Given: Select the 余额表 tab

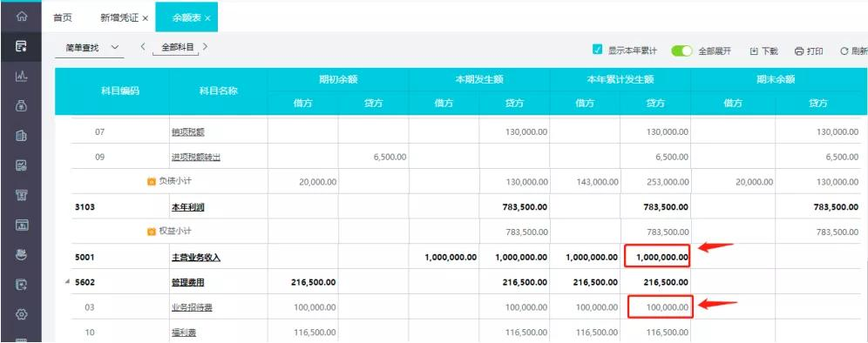Looking at the screenshot, I should 186,17.
